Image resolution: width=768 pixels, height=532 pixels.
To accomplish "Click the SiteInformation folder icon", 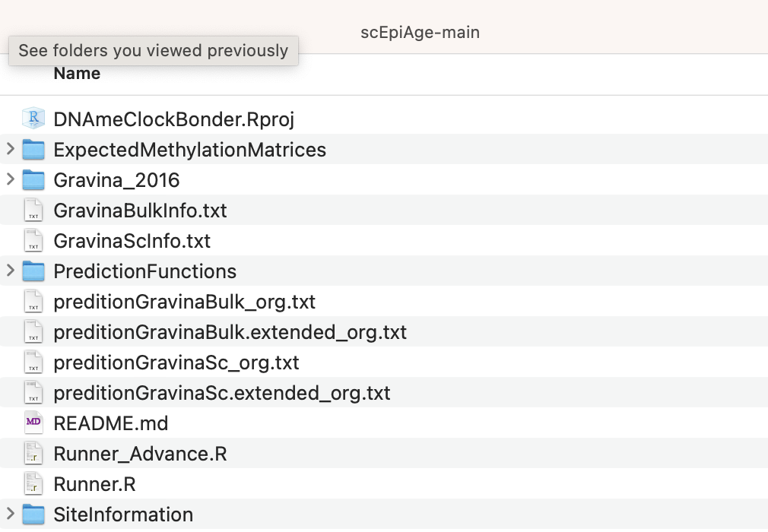I will 33,515.
